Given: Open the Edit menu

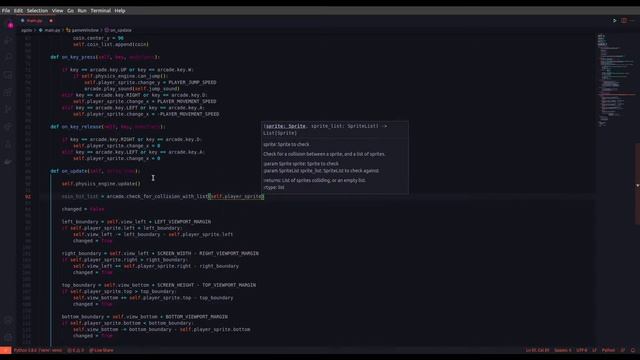Looking at the screenshot, I should click(18, 11).
